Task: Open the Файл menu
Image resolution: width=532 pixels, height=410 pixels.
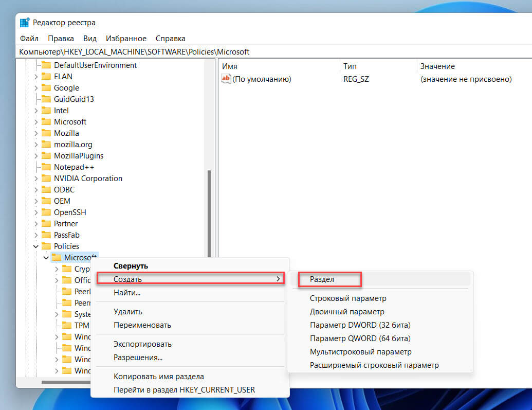Action: click(29, 39)
